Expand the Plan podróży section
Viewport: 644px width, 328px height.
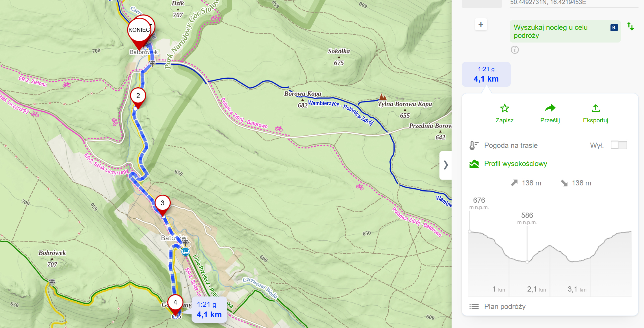[504, 306]
